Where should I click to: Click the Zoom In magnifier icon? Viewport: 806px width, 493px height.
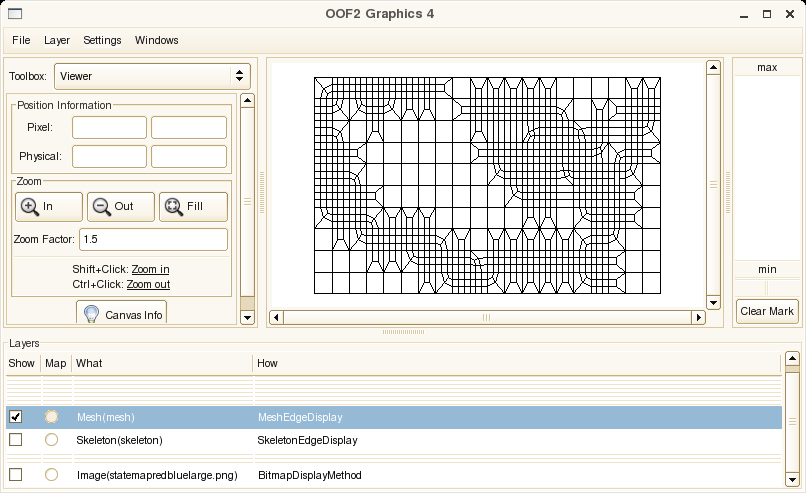pos(29,207)
